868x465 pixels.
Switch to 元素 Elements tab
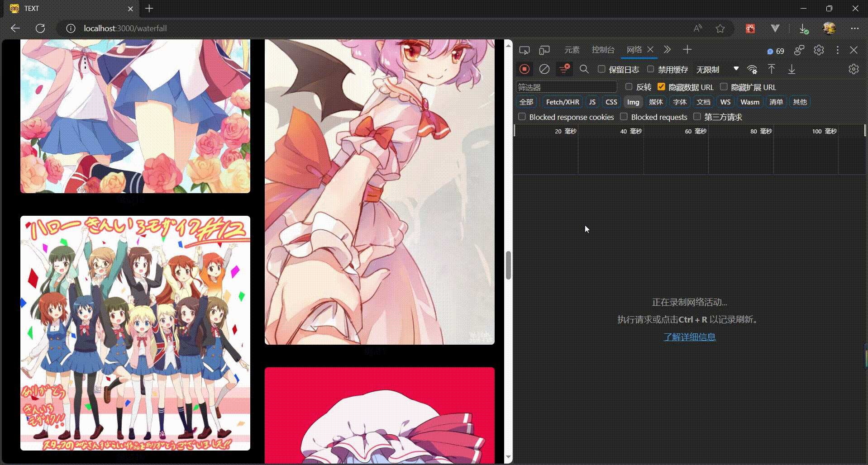pyautogui.click(x=572, y=50)
